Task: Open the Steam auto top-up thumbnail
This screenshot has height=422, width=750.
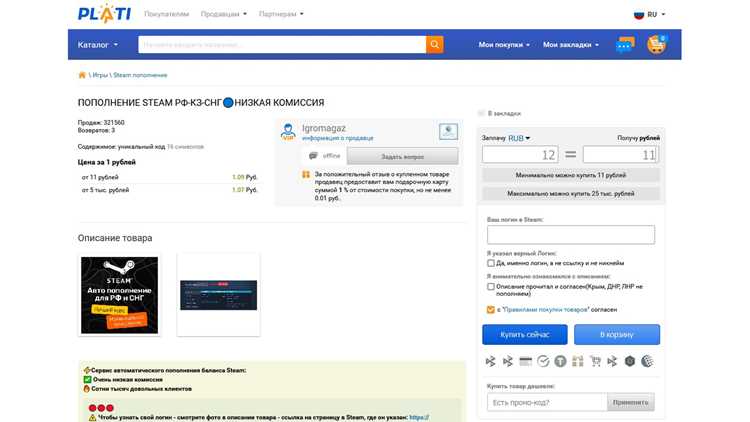Action: click(120, 295)
